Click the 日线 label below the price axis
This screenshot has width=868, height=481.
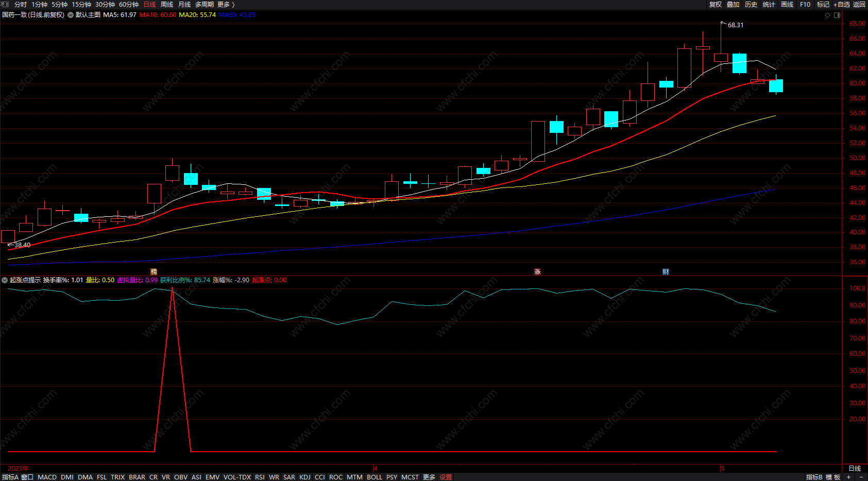coord(855,468)
